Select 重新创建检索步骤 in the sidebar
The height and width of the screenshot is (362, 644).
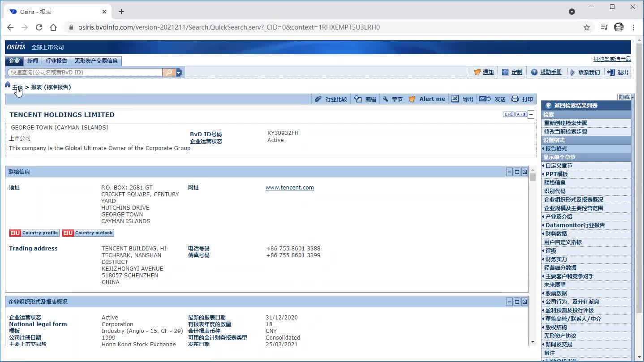[x=566, y=123]
